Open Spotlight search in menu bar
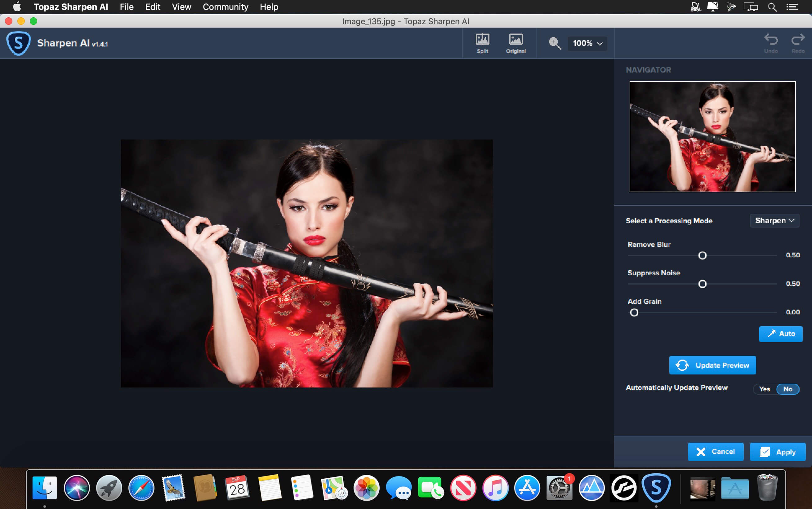Viewport: 812px width, 509px height. click(x=772, y=7)
